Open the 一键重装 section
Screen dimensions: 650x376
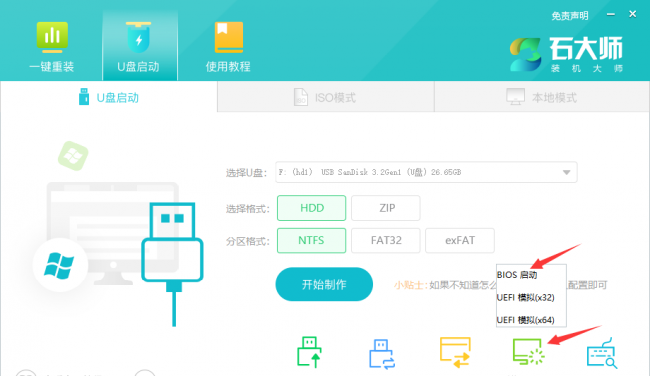click(x=51, y=46)
